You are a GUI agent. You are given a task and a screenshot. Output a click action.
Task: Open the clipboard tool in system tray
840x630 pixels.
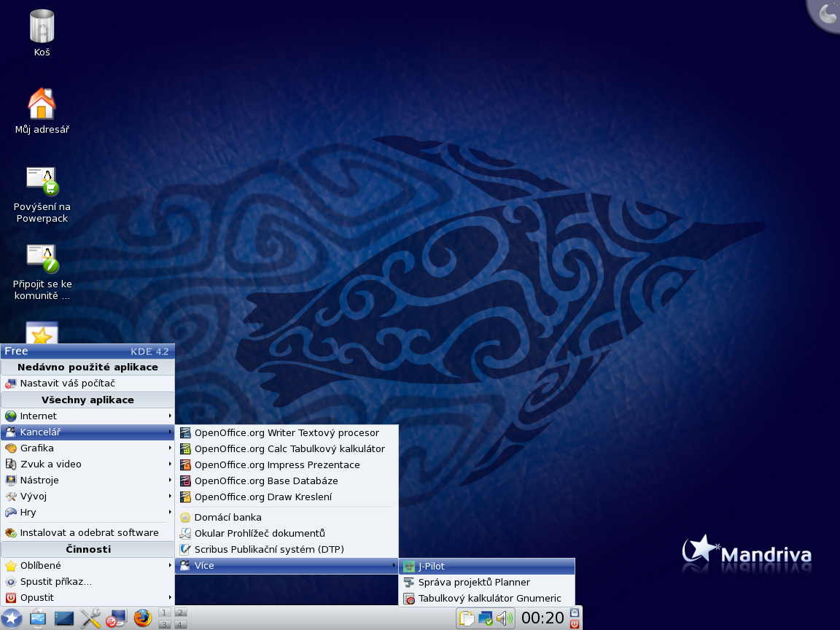[467, 619]
